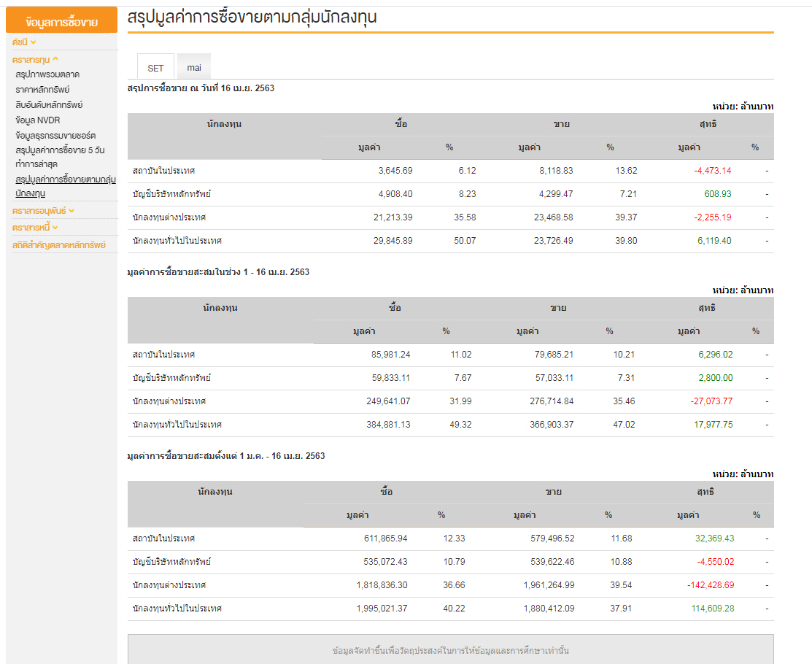Open สถิติสำคัญตลาดหลักทรัพย์ in the sidebar
The image size is (812, 664).
59,245
